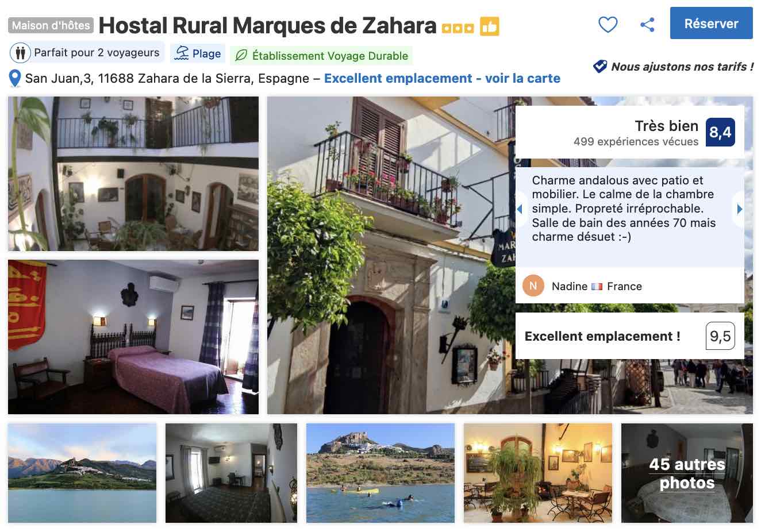This screenshot has width=761, height=532.
Task: Open the pink bed bedroom photo
Action: pyautogui.click(x=133, y=337)
